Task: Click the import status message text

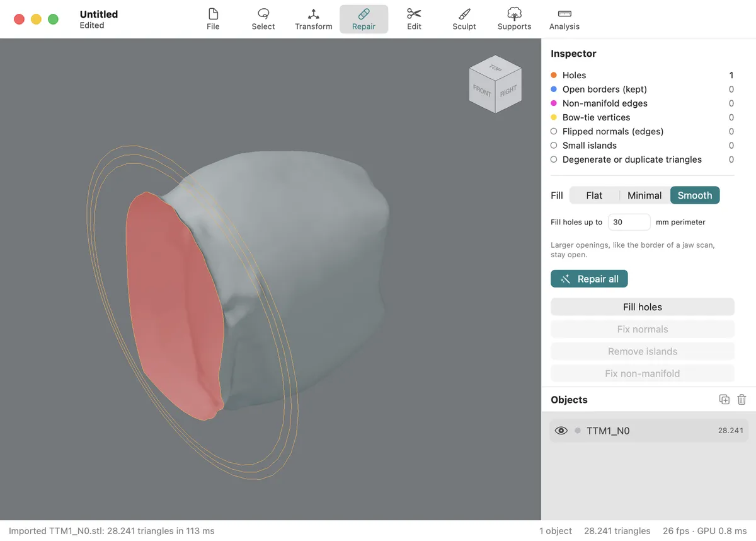Action: [112, 531]
